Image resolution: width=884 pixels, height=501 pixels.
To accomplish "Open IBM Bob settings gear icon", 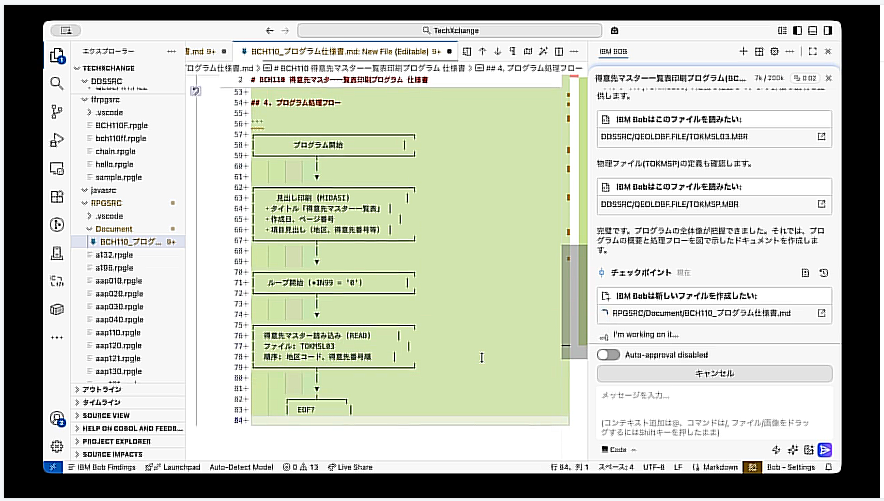I will [775, 51].
